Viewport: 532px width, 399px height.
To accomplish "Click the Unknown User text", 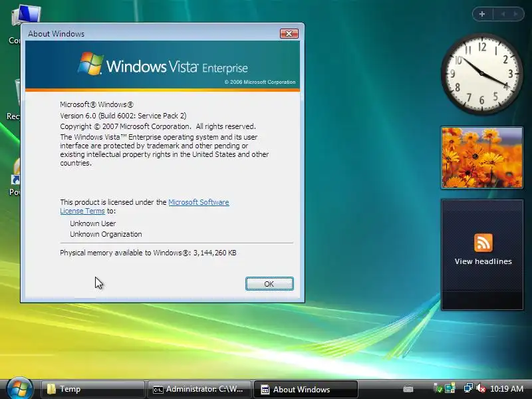I will (x=92, y=223).
